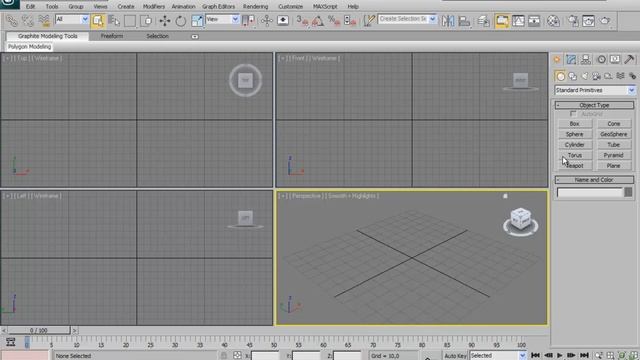Toggle the Auto Key button
Screen dimensions: 640x360
(455, 356)
